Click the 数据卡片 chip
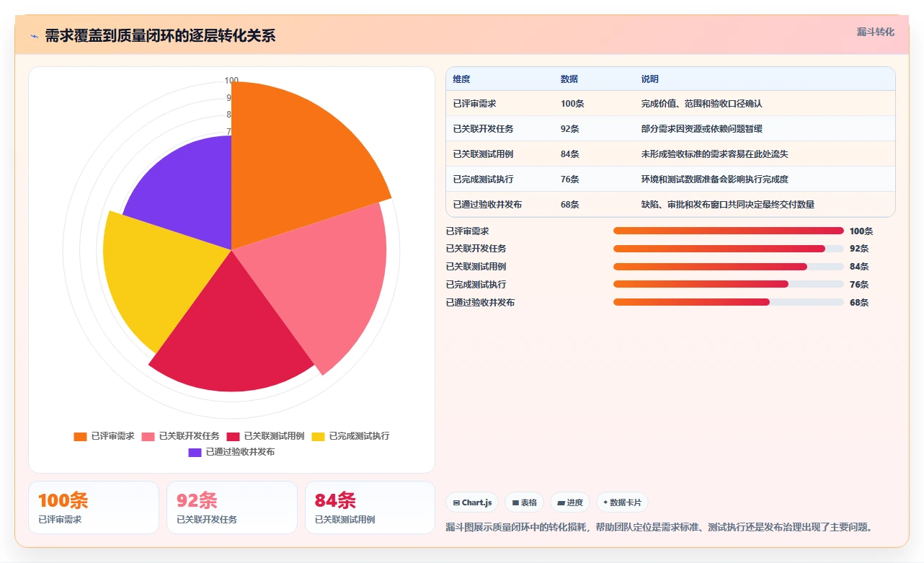Screen dimensions: 924x563 [622, 502]
